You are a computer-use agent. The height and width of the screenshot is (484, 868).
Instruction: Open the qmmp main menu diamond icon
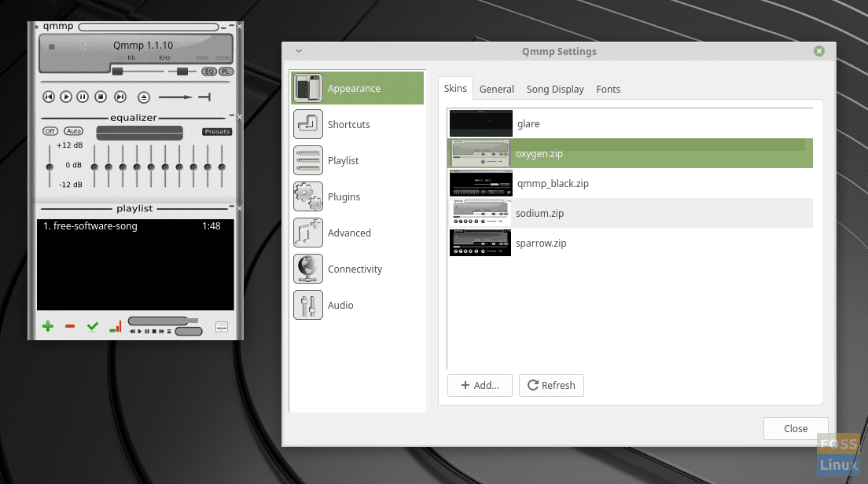[x=36, y=27]
